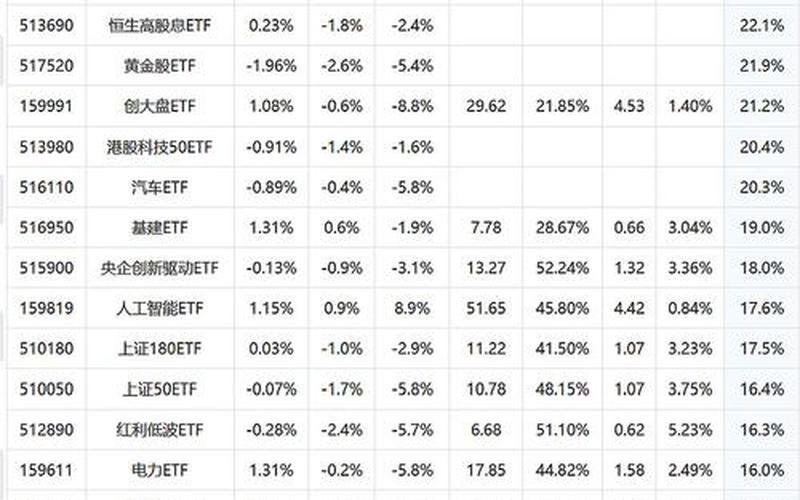Select the 汽车ETF name cell

point(160,187)
